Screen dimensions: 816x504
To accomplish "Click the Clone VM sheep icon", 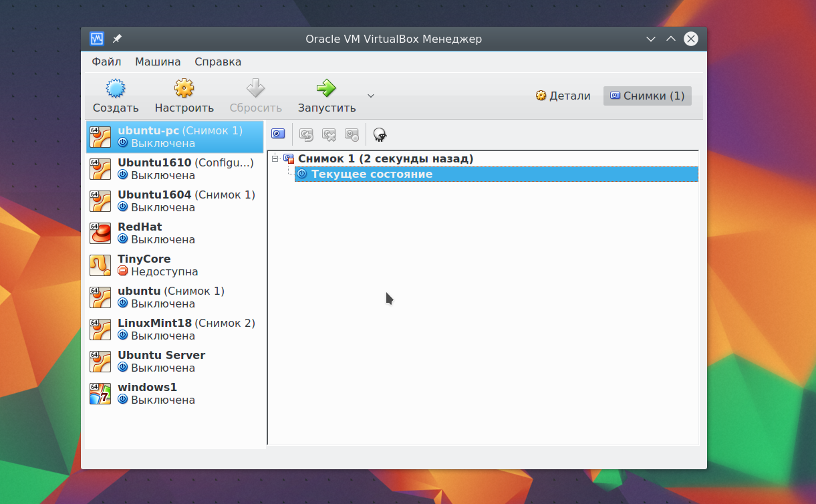I will [380, 134].
